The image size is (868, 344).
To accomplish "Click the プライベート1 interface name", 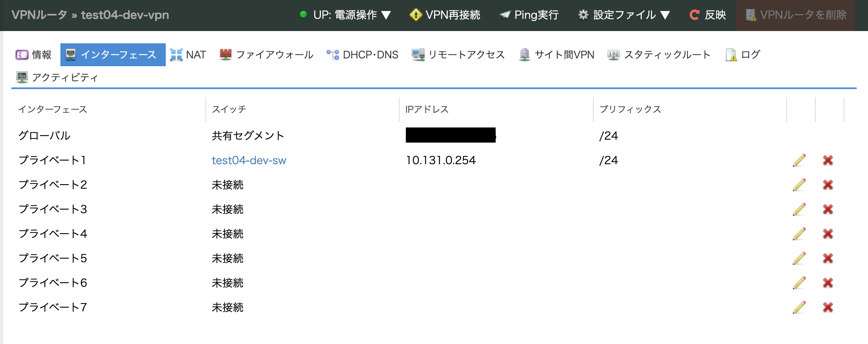I will (52, 160).
